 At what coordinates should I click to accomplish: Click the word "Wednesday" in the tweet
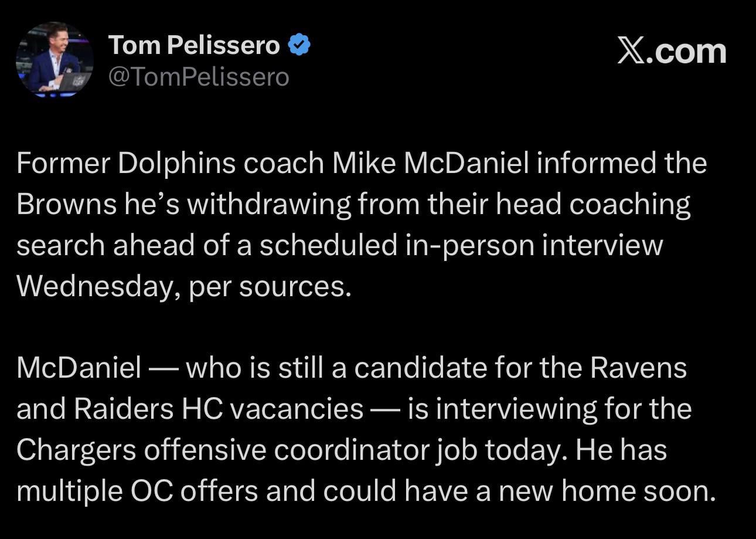(94, 286)
